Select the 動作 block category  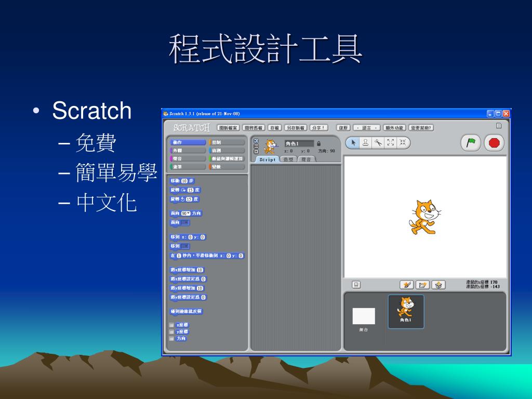(x=188, y=142)
